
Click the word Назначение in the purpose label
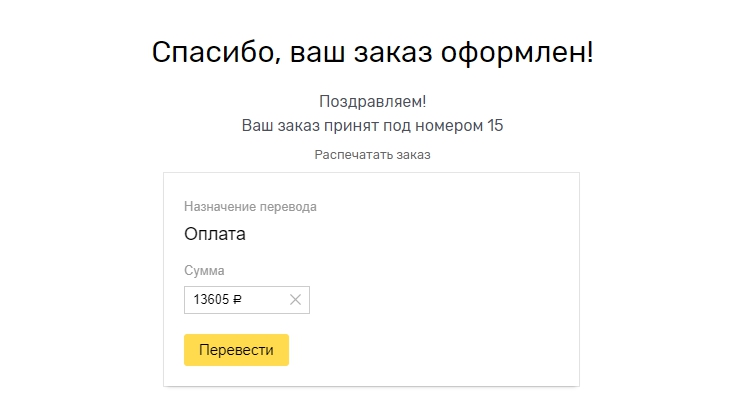click(x=219, y=207)
